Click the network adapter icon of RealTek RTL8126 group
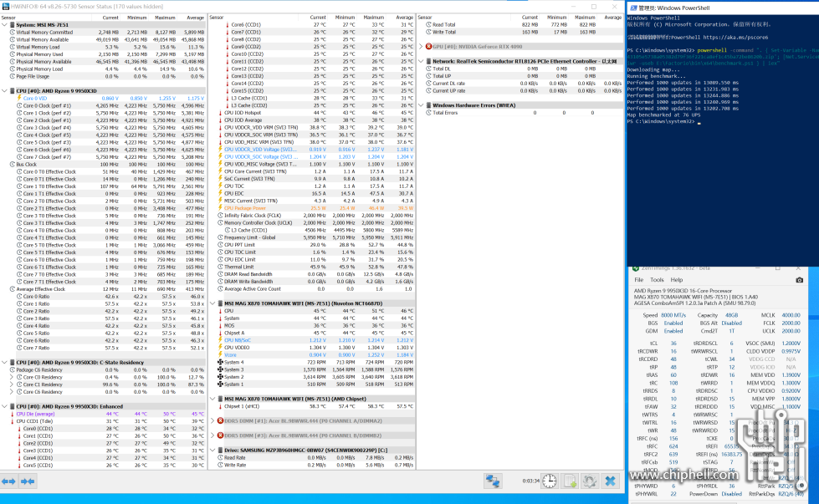 click(429, 61)
